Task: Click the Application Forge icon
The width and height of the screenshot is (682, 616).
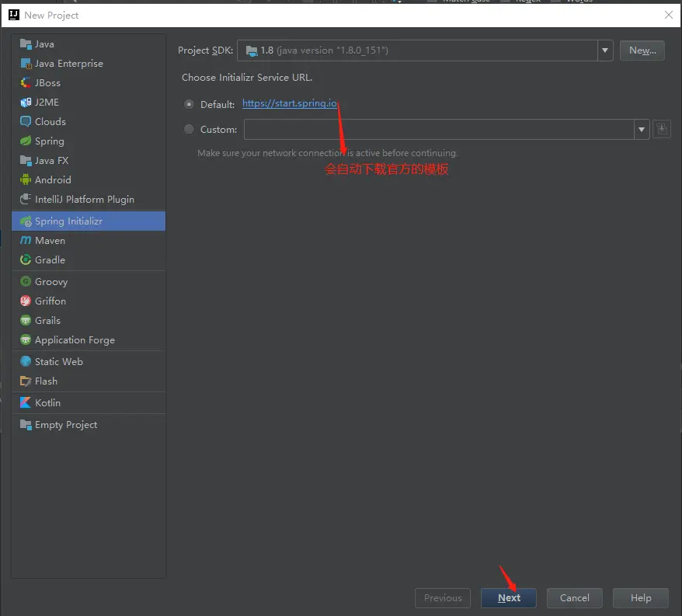Action: click(26, 339)
